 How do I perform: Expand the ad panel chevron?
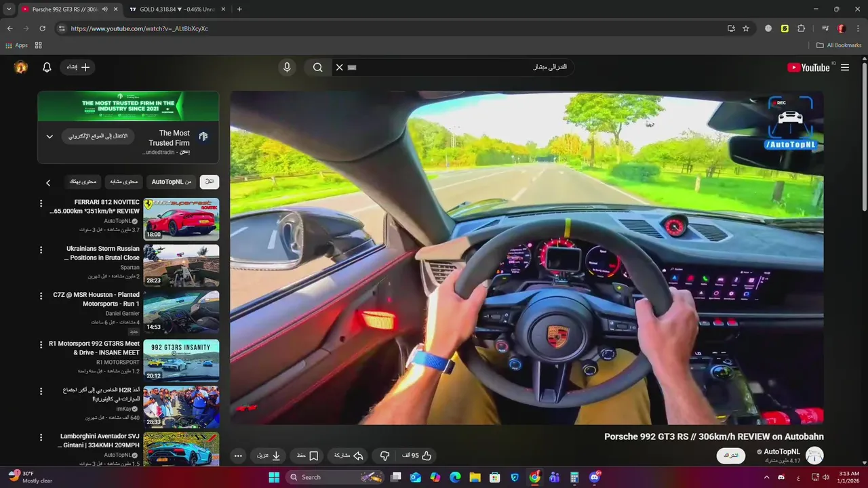(x=50, y=136)
